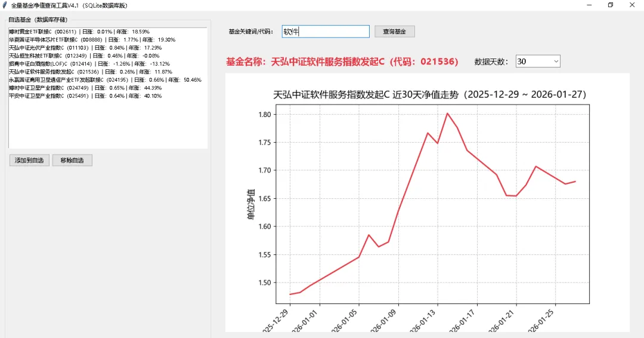Click the 单位净值 y-axis label
644x338 pixels.
[x=250, y=204]
